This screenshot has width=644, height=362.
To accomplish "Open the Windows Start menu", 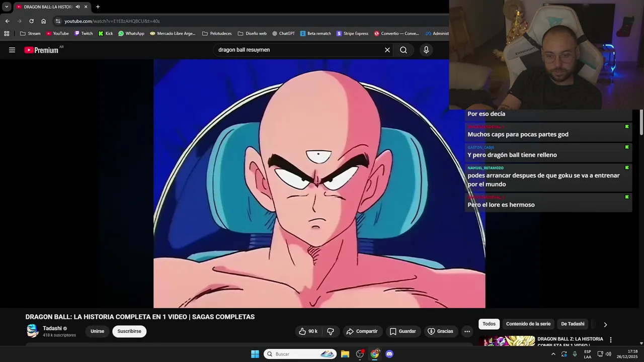I will 255,354.
